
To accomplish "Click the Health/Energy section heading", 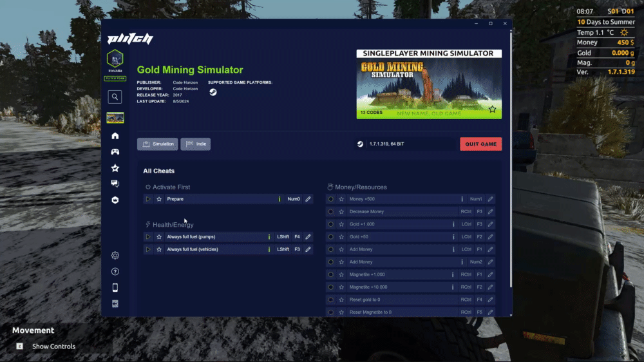I will [173, 225].
